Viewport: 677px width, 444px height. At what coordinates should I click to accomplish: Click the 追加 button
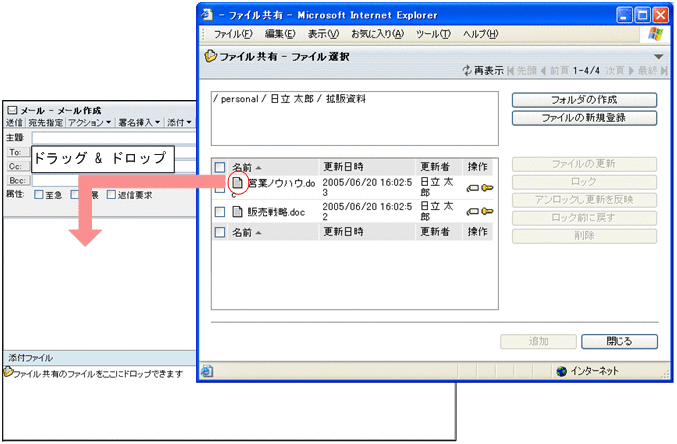pos(538,341)
